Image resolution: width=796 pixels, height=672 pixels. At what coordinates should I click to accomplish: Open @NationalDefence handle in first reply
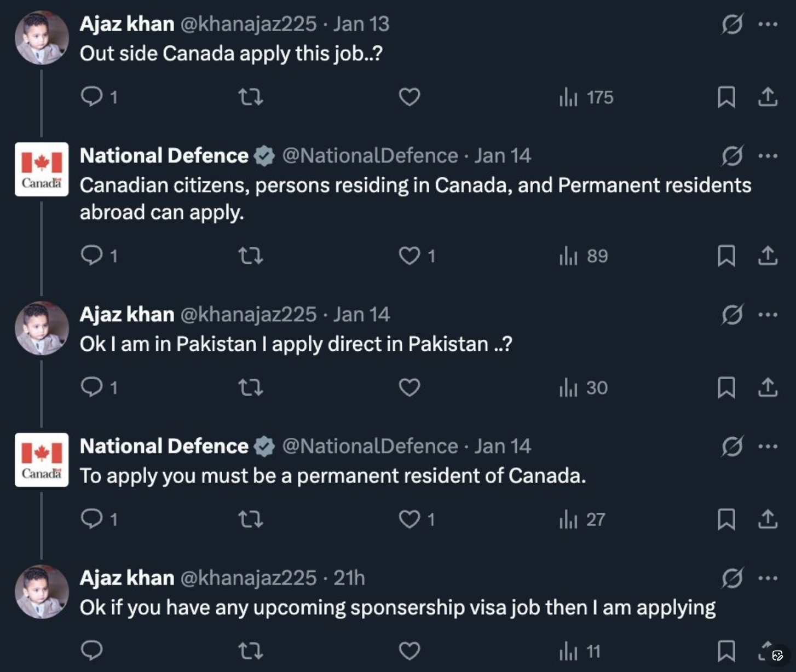(x=370, y=156)
